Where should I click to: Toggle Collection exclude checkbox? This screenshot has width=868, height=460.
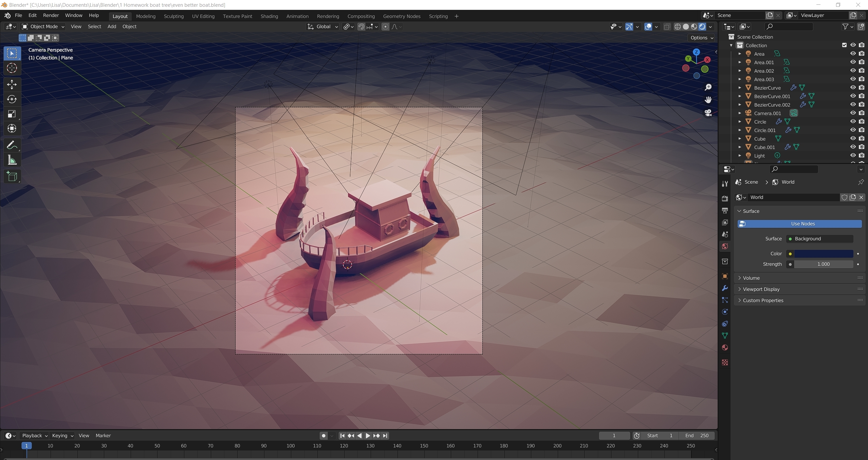[x=844, y=45]
